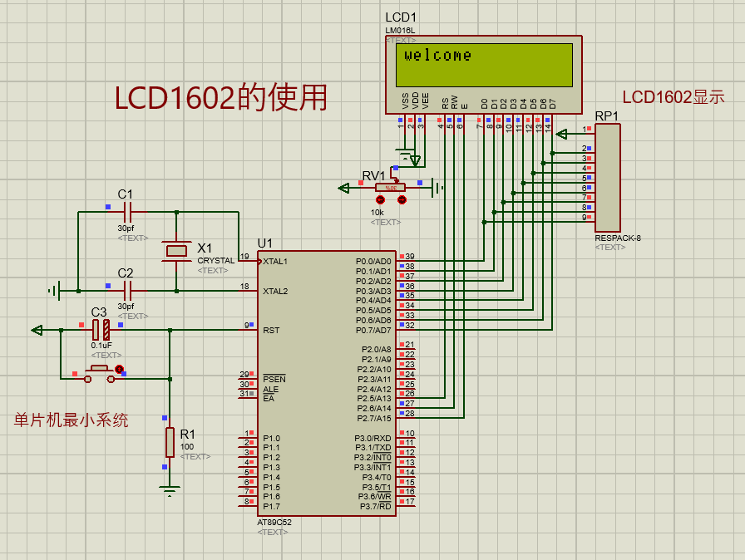Image resolution: width=745 pixels, height=560 pixels.
Task: Click the 'RESPACK-8' value label
Action: (618, 238)
